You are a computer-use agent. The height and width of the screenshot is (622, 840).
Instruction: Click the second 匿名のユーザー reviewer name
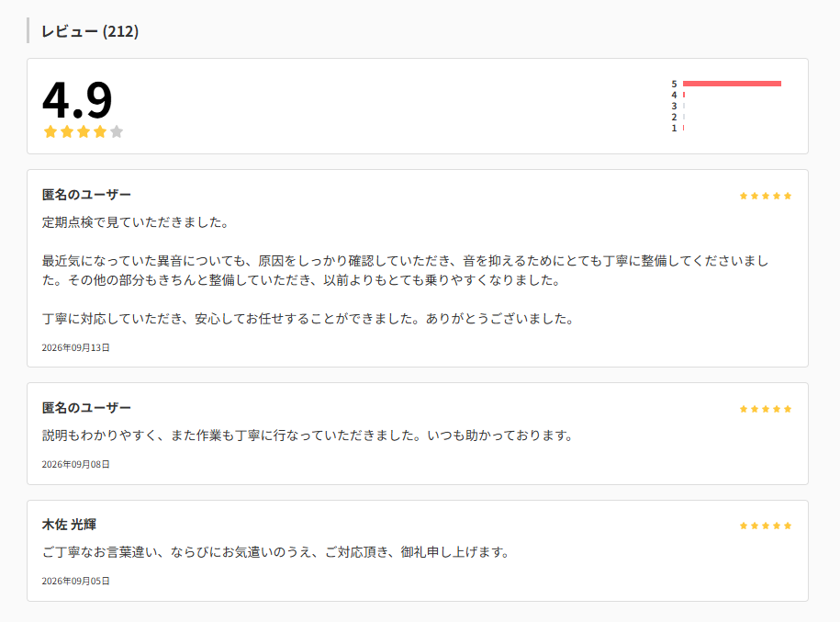86,408
